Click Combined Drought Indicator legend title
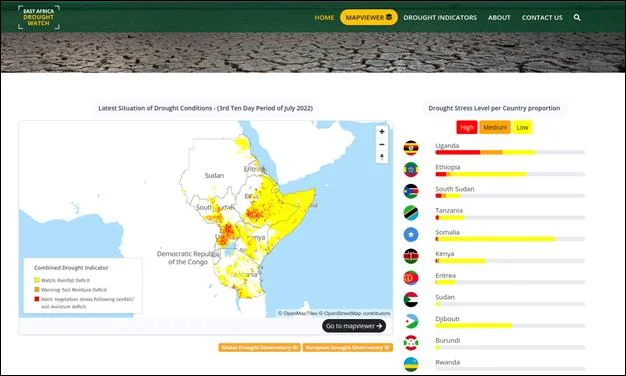 pyautogui.click(x=71, y=267)
